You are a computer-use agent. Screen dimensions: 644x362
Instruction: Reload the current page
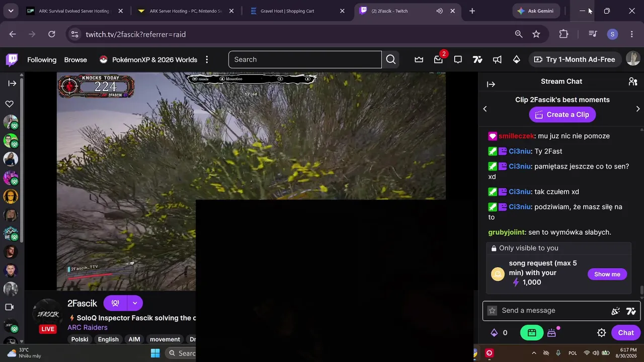coord(51,34)
